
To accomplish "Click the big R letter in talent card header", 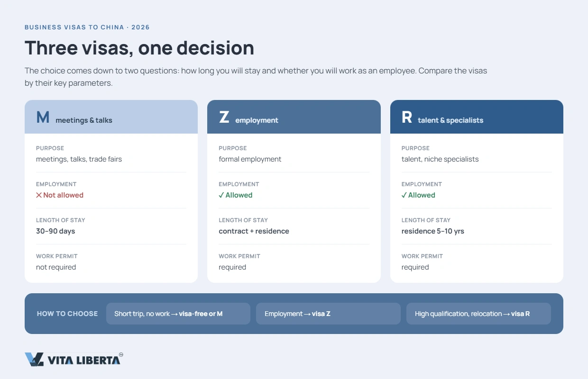I will point(407,117).
